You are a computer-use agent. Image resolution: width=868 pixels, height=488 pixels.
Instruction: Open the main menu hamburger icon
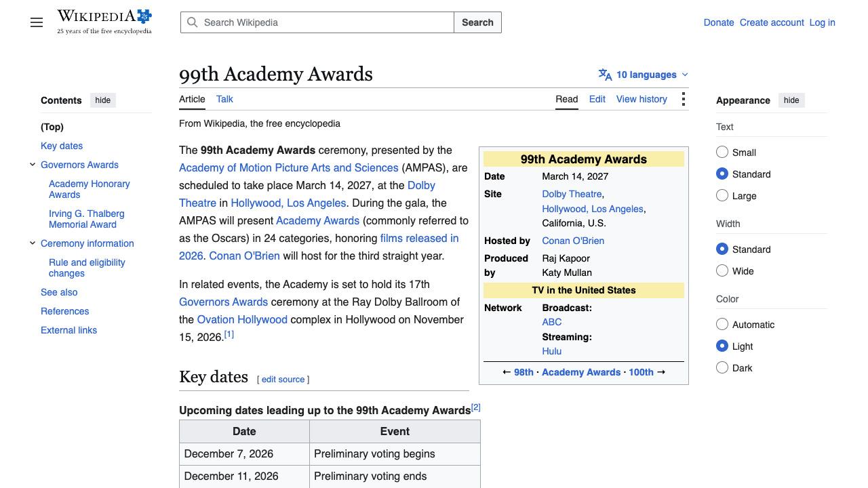pyautogui.click(x=37, y=22)
